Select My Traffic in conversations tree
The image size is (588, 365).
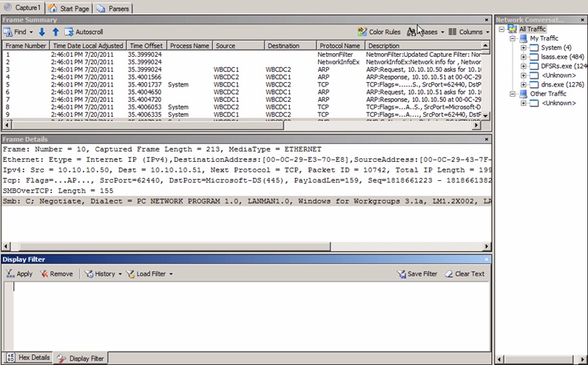[544, 38]
